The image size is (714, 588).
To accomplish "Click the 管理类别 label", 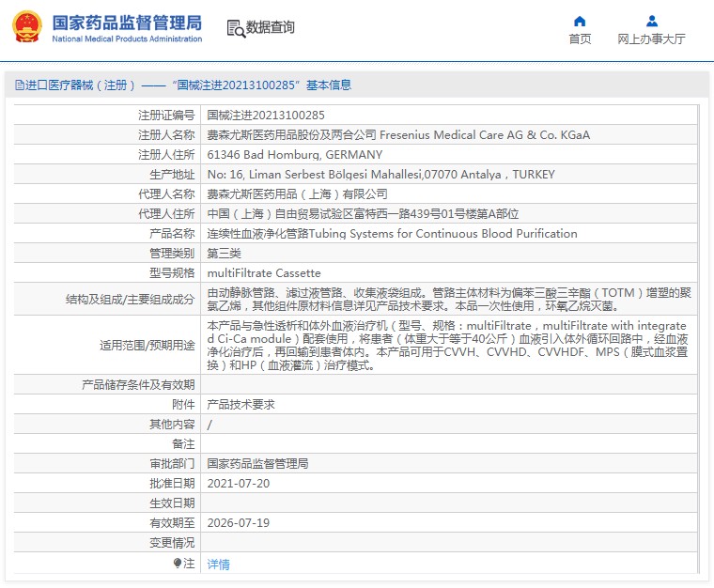I will click(x=172, y=254).
